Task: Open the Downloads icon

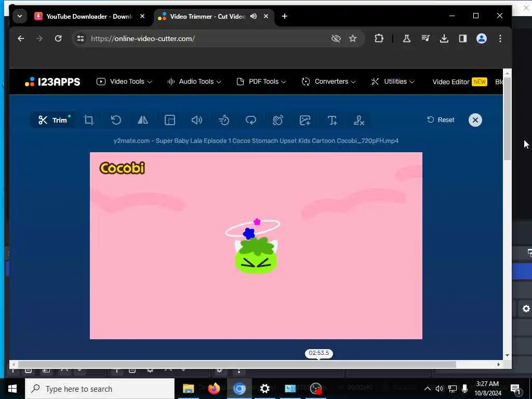Action: (444, 38)
